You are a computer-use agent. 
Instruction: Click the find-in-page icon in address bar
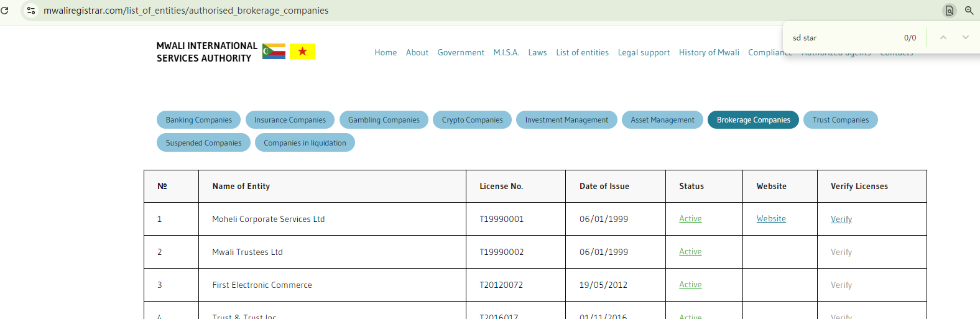(x=950, y=11)
